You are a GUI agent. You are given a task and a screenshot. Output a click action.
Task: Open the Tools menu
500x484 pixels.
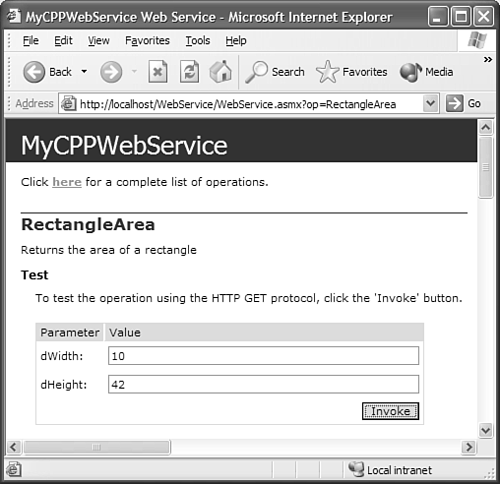pyautogui.click(x=198, y=41)
